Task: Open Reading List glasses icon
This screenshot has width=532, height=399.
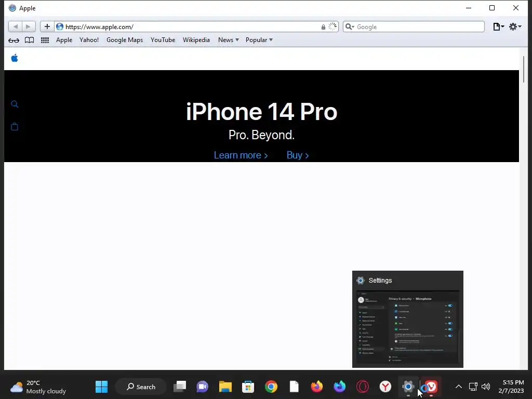Action: click(14, 41)
